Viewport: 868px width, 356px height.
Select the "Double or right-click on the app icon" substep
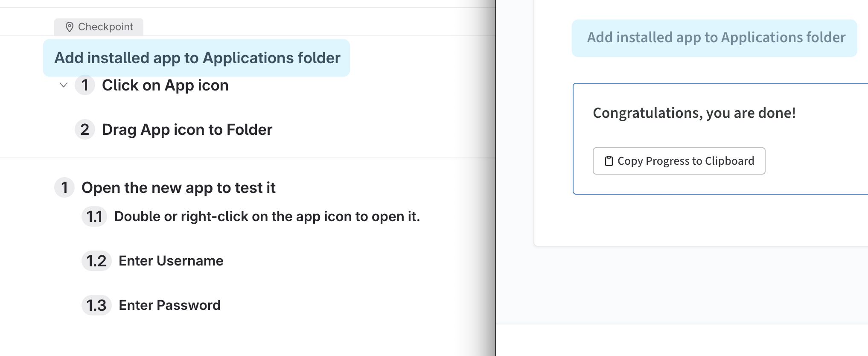(x=267, y=217)
